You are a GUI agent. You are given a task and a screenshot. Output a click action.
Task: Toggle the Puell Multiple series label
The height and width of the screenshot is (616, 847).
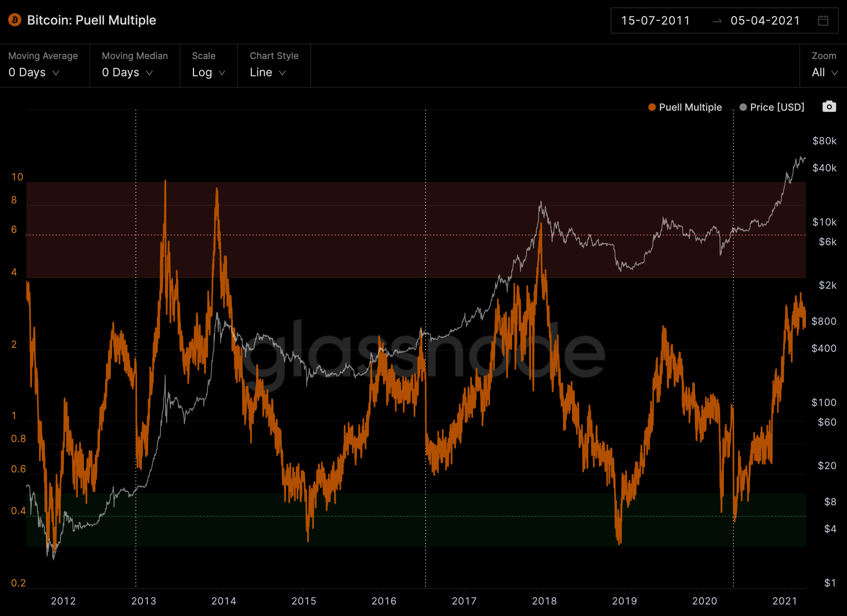coord(690,107)
